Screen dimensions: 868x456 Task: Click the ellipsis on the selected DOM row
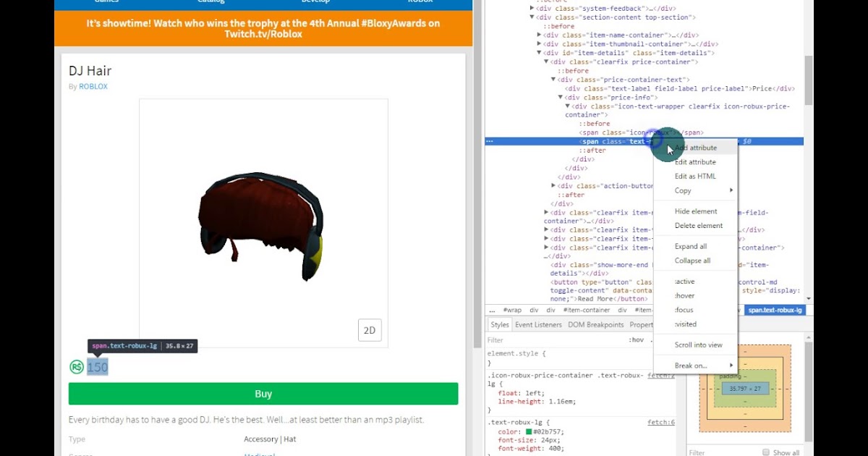click(490, 141)
